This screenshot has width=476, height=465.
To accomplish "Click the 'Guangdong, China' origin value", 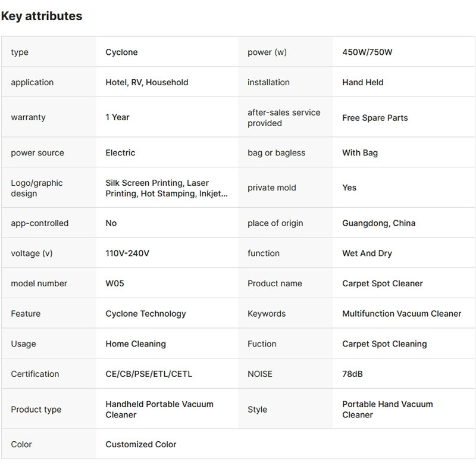I will pyautogui.click(x=378, y=223).
